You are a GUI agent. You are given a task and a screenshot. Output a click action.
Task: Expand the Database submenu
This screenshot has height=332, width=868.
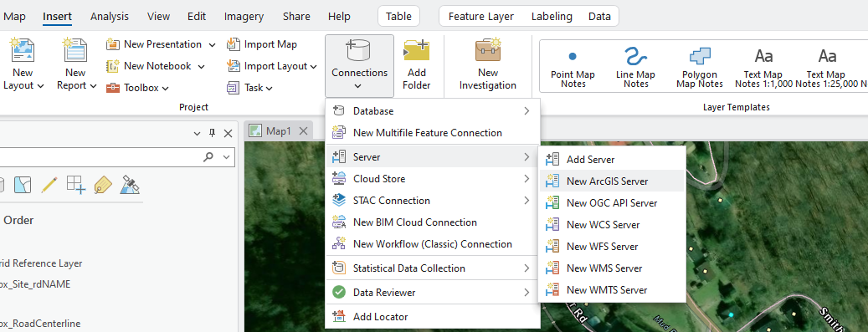[433, 111]
